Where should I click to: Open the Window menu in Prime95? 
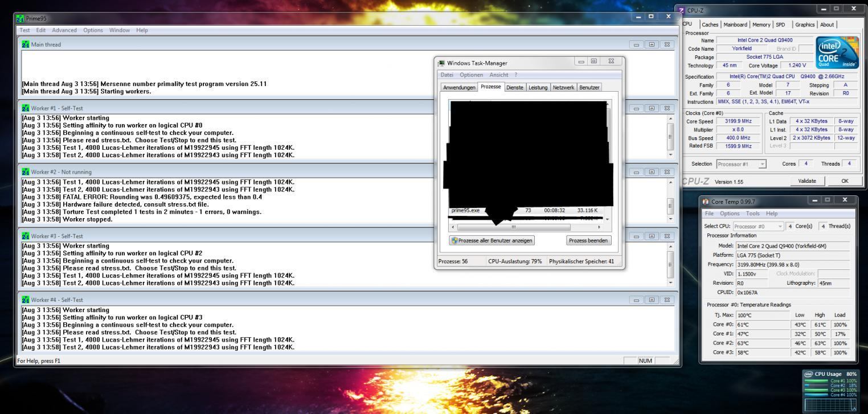pyautogui.click(x=120, y=30)
